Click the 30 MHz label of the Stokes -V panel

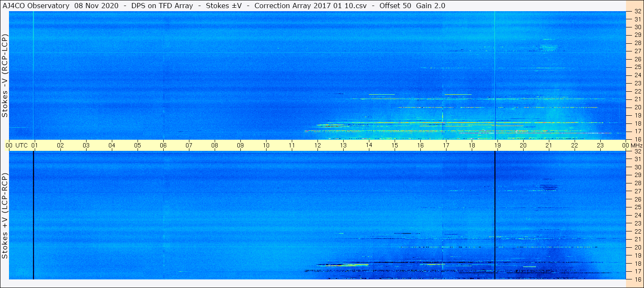click(637, 27)
